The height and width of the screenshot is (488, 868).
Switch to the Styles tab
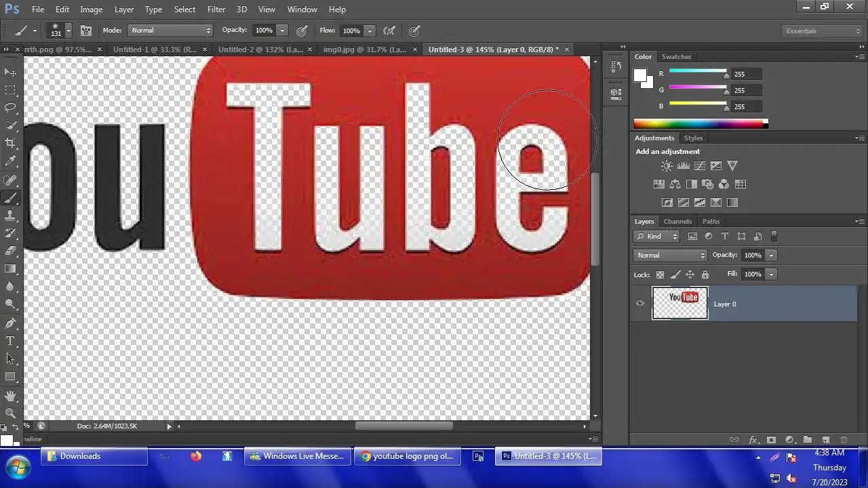click(693, 138)
